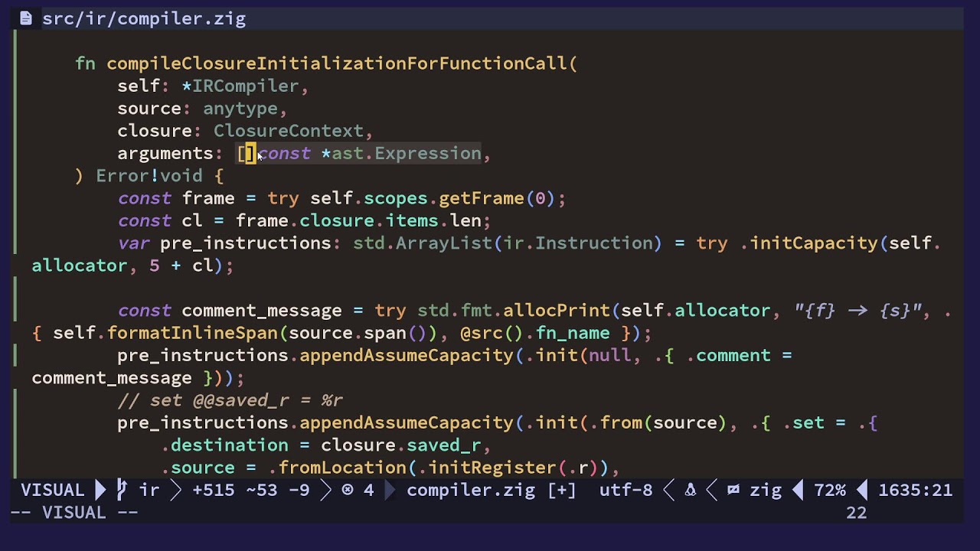Click the 72% scroll position indicator

point(830,490)
